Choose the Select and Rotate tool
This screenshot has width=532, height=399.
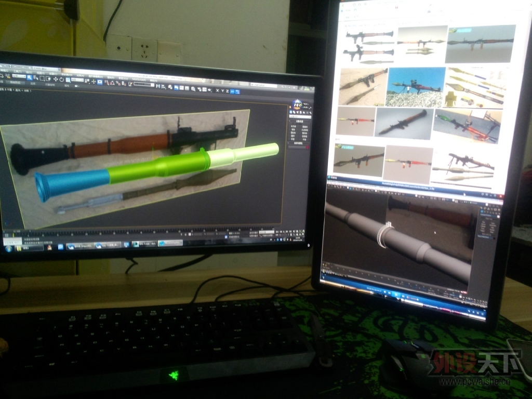[x=61, y=79]
